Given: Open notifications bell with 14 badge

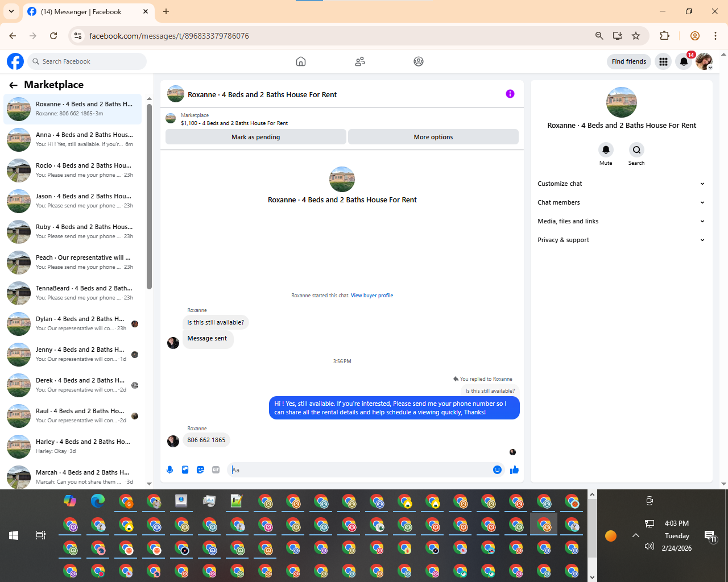Looking at the screenshot, I should point(684,61).
